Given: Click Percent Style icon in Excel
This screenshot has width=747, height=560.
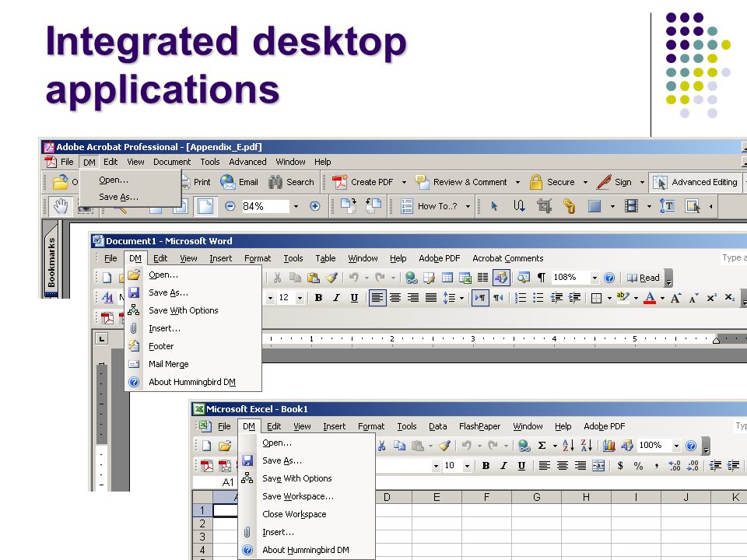Looking at the screenshot, I should 638,466.
